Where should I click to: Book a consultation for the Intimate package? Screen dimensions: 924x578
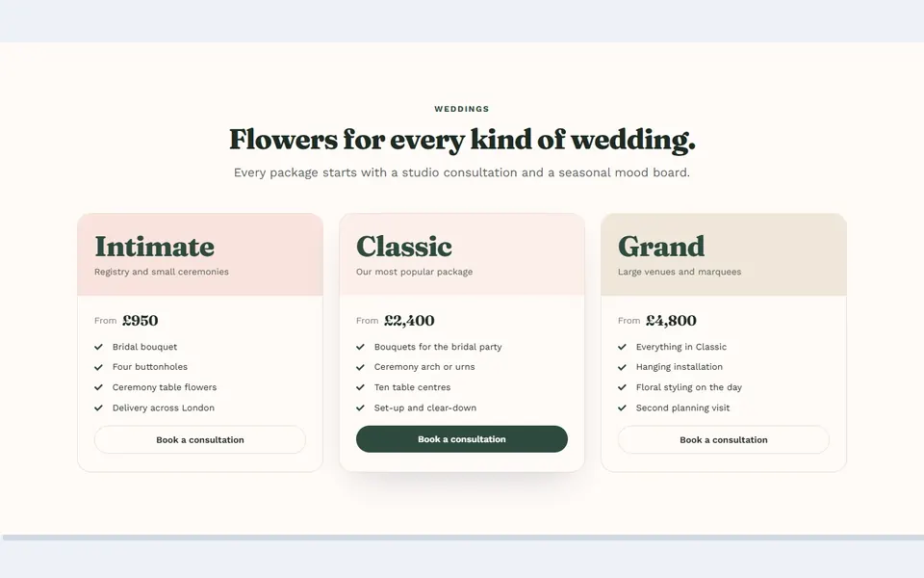(x=200, y=439)
